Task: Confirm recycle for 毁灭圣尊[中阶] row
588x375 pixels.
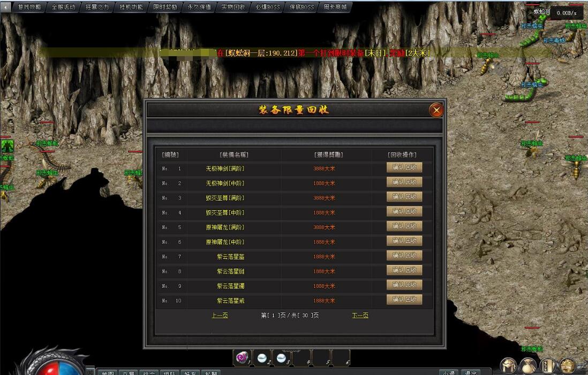Action: [x=404, y=211]
